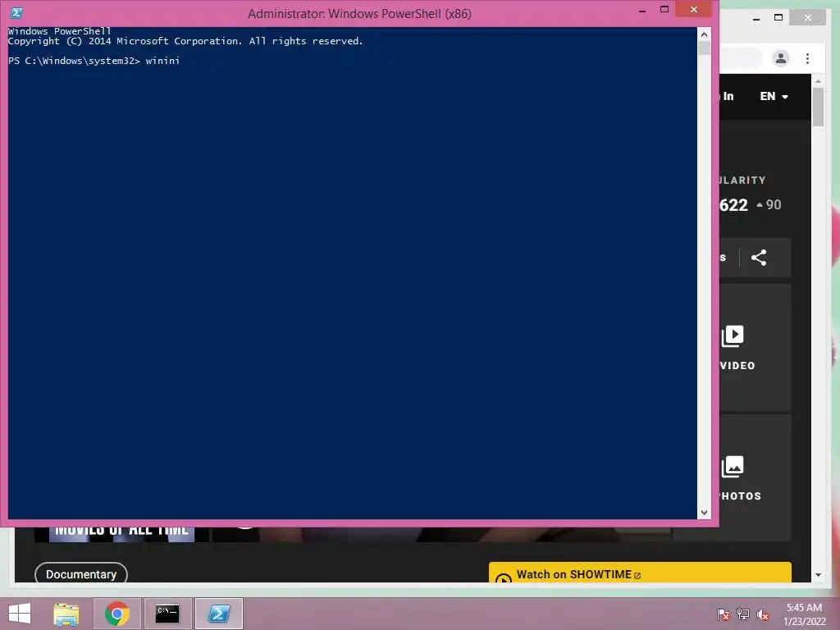Viewport: 840px width, 630px height.
Task: Click the Documentary genre chip
Action: pos(81,573)
